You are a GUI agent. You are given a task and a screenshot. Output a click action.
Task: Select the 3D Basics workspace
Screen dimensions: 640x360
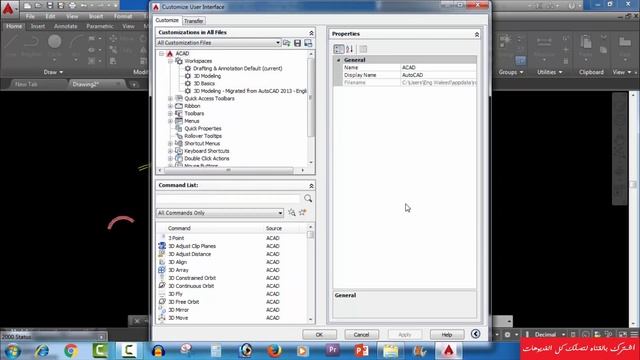204,83
